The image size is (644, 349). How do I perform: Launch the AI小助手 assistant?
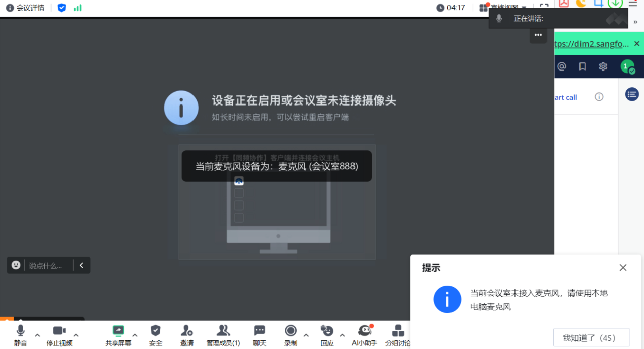tap(364, 335)
